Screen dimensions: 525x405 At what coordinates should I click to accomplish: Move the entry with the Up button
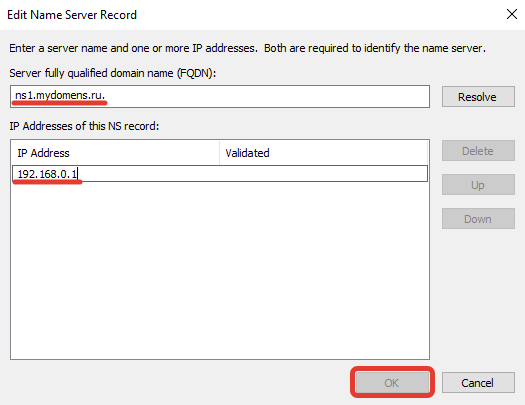pos(478,185)
